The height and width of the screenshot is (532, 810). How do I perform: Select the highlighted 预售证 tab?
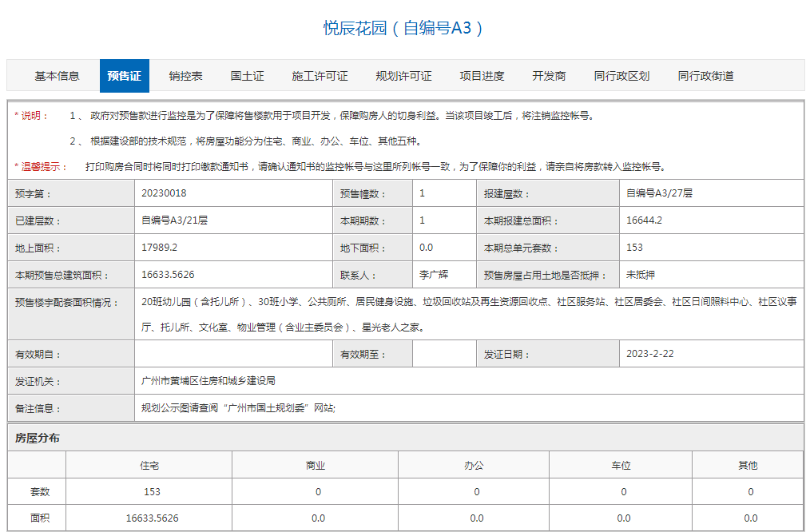coord(124,76)
